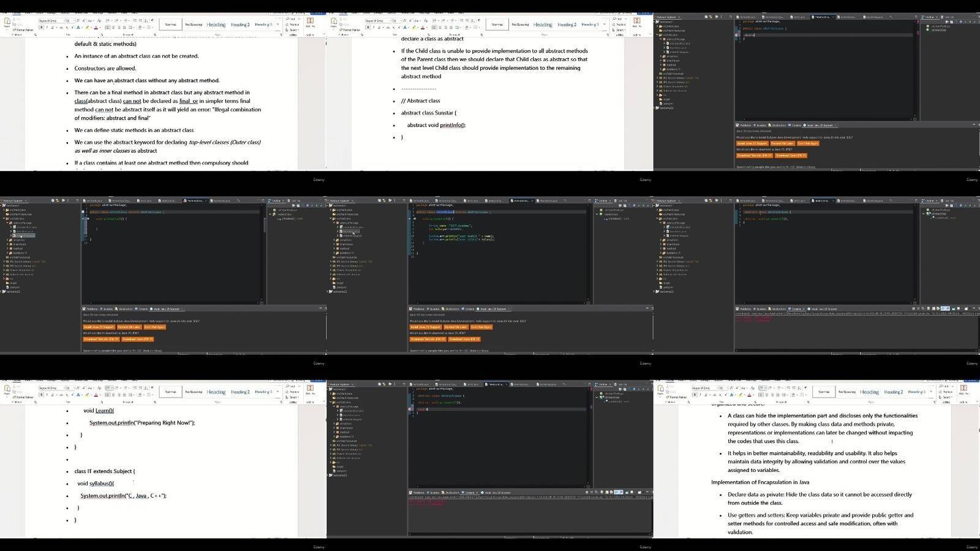
Task: Open font name dropdown in 'Constructors are allowed' Word frame
Action: point(64,20)
